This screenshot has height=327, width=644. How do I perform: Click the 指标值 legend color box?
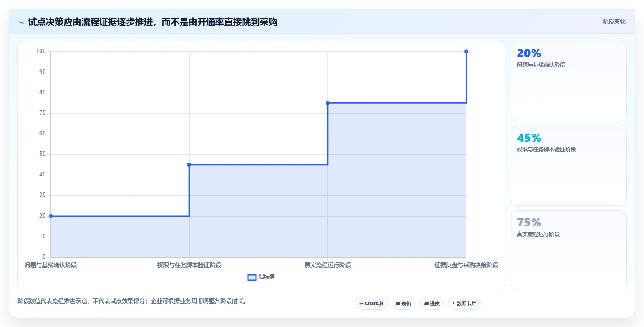(252, 278)
